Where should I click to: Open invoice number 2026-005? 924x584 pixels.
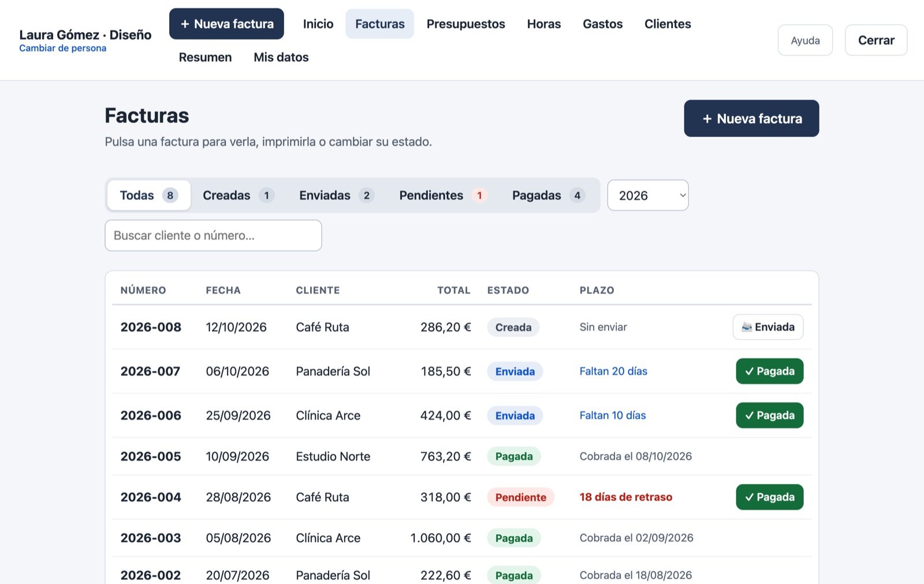[151, 456]
